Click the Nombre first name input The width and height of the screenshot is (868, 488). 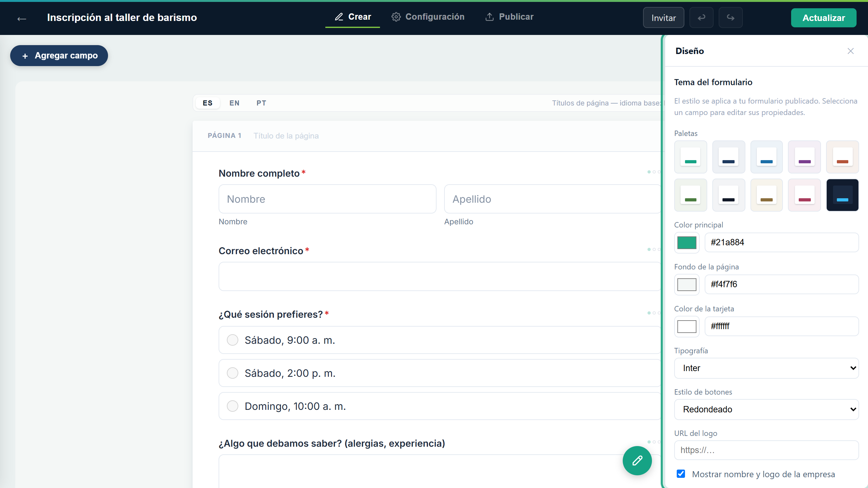point(327,199)
